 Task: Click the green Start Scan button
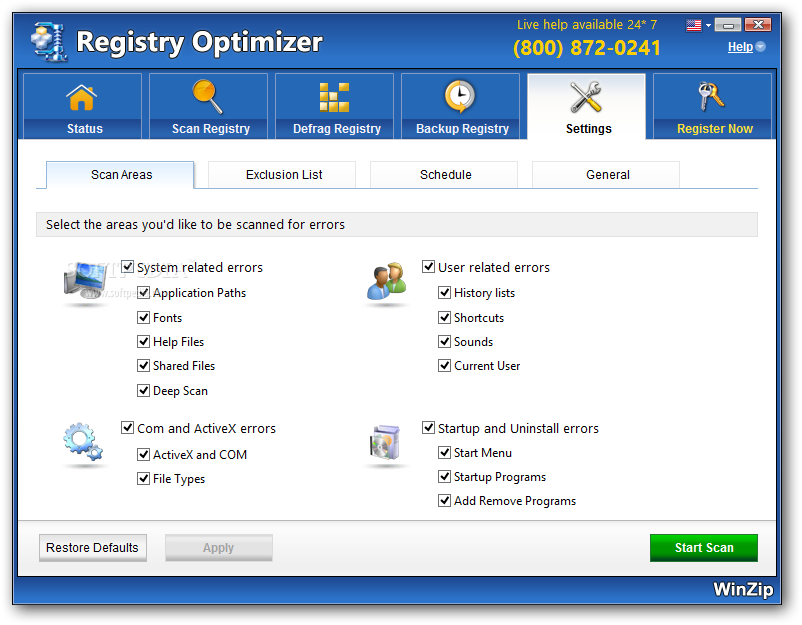[704, 548]
